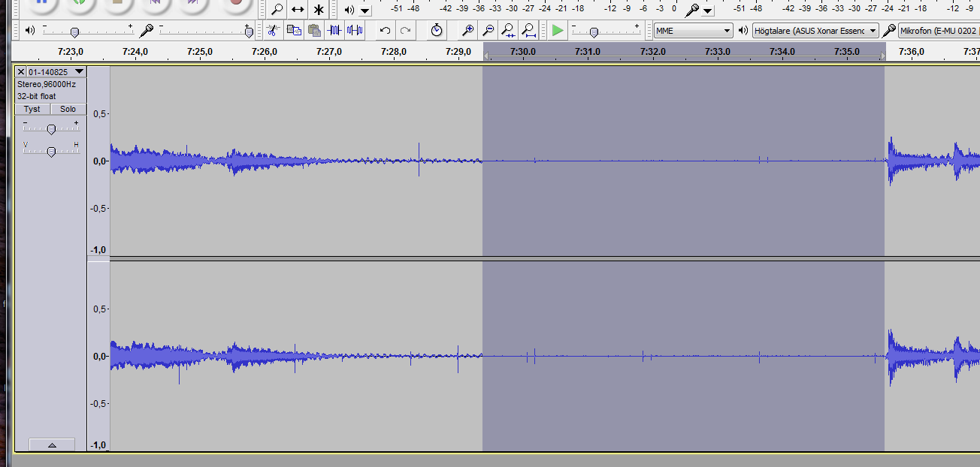Click the -1,0 scale value of the lower channel
This screenshot has height=467, width=980.
pos(98,445)
